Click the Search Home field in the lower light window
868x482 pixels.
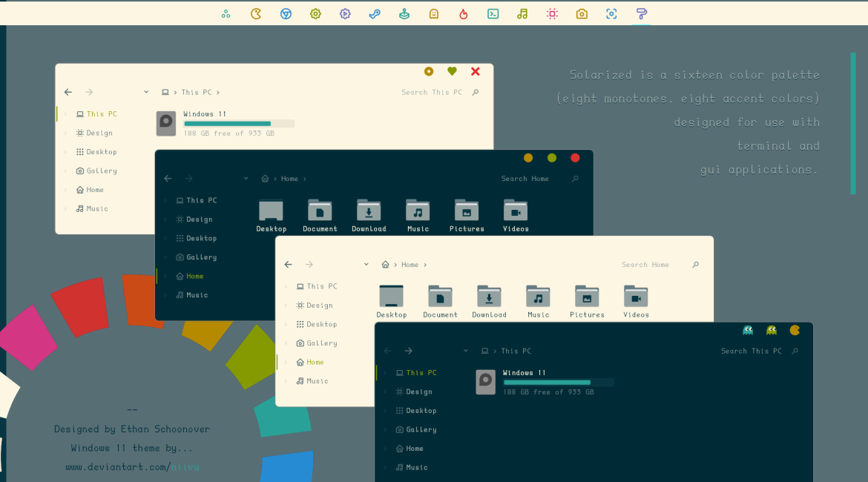coord(645,265)
